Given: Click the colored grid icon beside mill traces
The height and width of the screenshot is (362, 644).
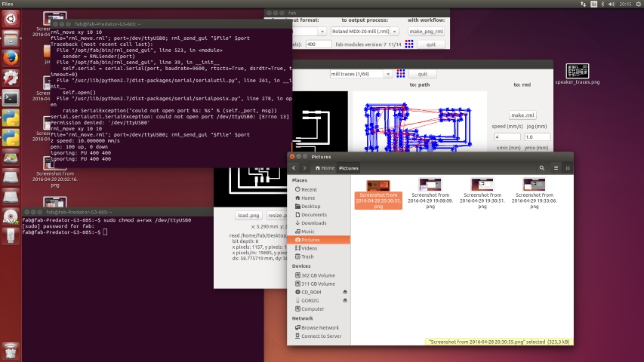Looking at the screenshot, I should 400,73.
